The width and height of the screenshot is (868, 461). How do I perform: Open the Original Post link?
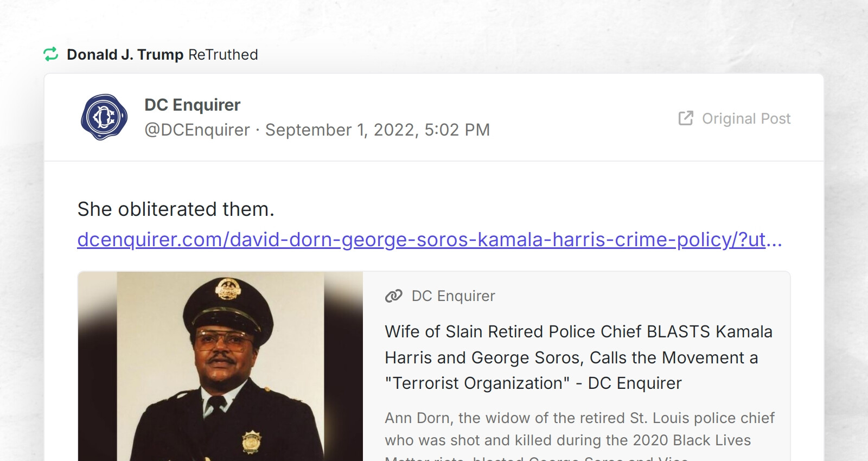(746, 119)
